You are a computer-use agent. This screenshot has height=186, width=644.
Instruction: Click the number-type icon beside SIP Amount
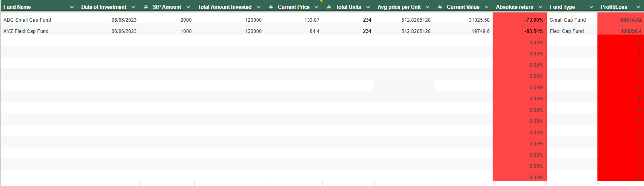[x=145, y=7]
